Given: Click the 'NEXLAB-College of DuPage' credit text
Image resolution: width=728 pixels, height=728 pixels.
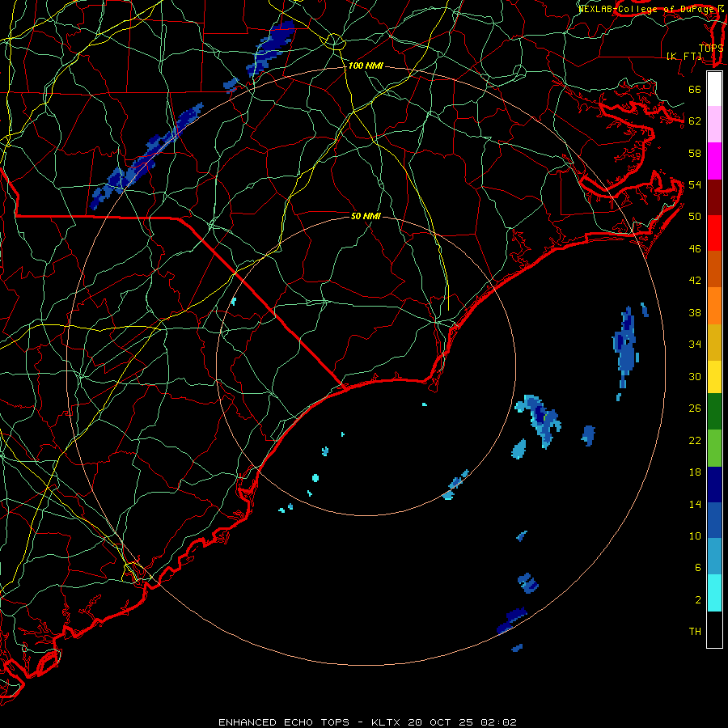Looking at the screenshot, I should tap(648, 9).
